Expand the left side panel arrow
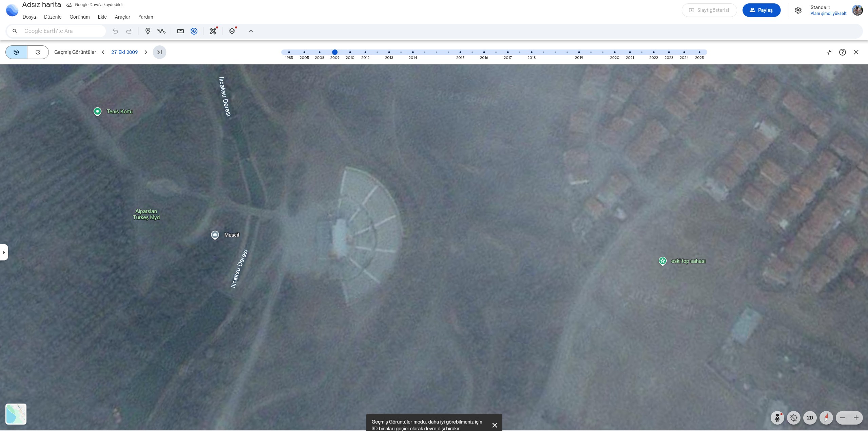The height and width of the screenshot is (431, 868). pyautogui.click(x=4, y=252)
